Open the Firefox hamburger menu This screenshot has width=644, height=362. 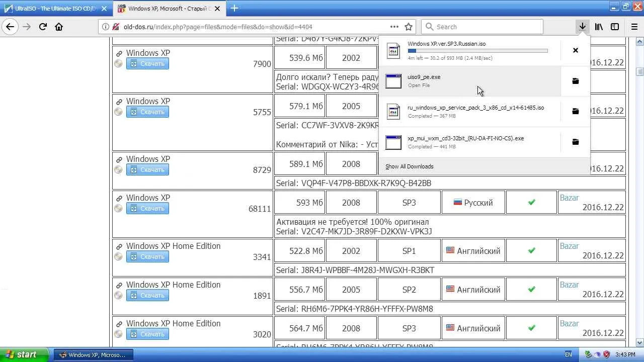(634, 27)
